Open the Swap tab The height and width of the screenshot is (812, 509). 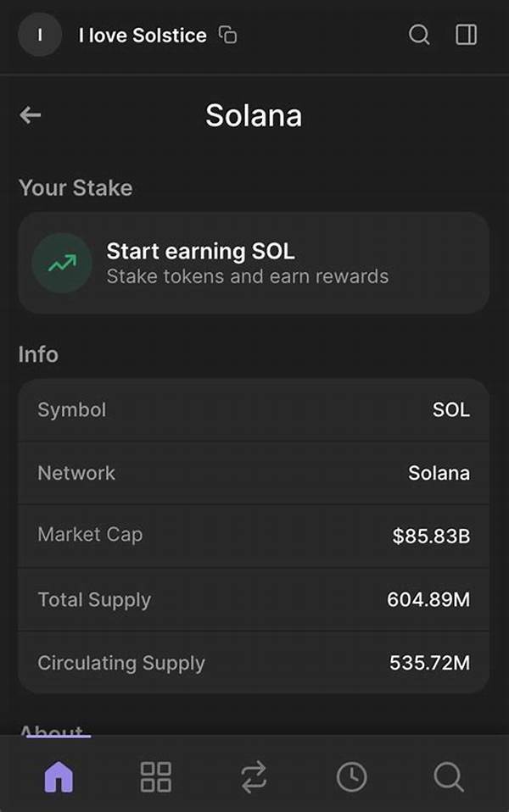click(253, 776)
